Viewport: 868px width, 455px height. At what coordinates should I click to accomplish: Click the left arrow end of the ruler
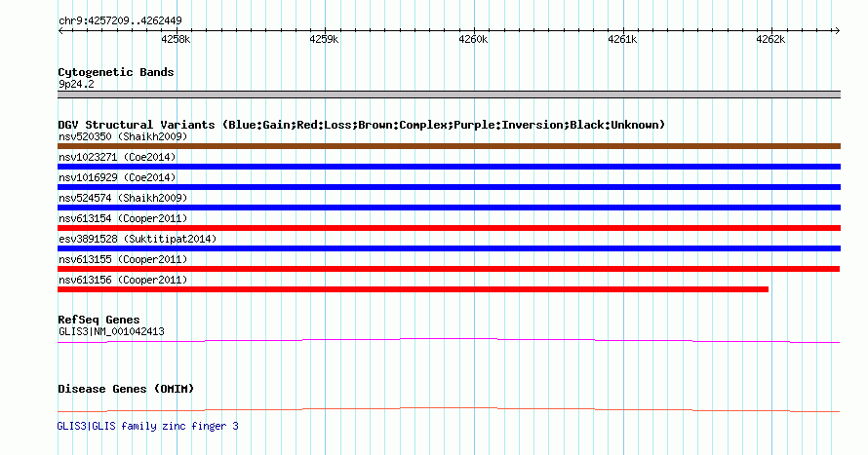tap(60, 30)
